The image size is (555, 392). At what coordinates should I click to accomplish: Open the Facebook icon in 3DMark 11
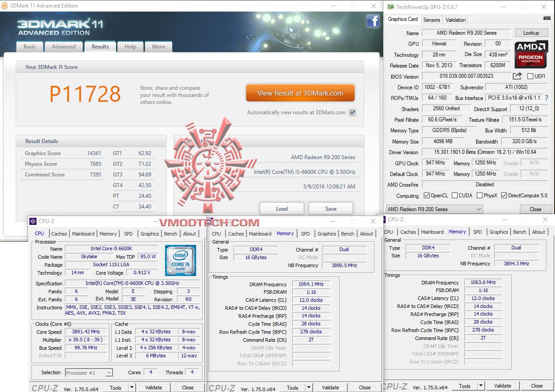coord(373,21)
